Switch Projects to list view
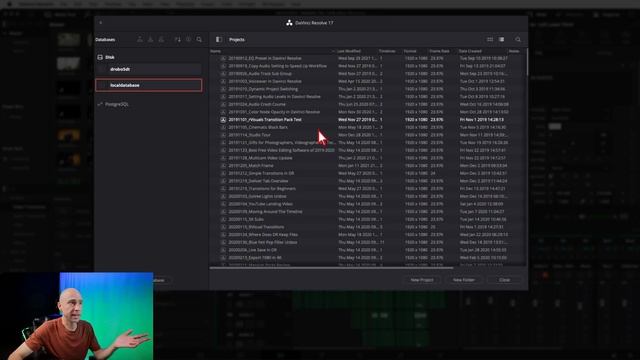The height and width of the screenshot is (360, 640). click(501, 40)
